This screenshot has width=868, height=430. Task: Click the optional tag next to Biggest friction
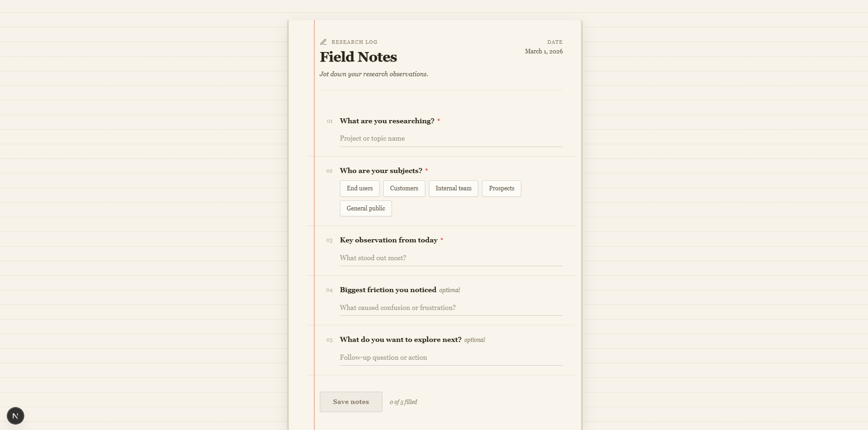[x=450, y=290]
